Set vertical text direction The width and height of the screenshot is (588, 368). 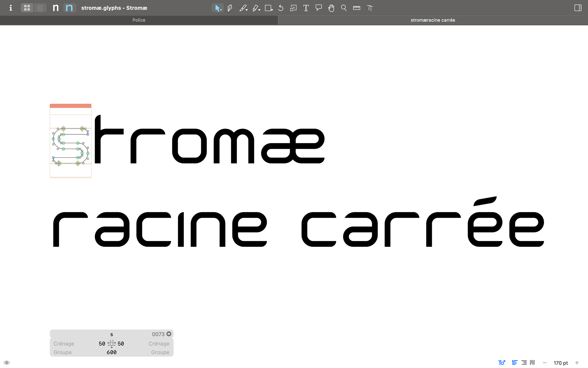pyautogui.click(x=533, y=363)
